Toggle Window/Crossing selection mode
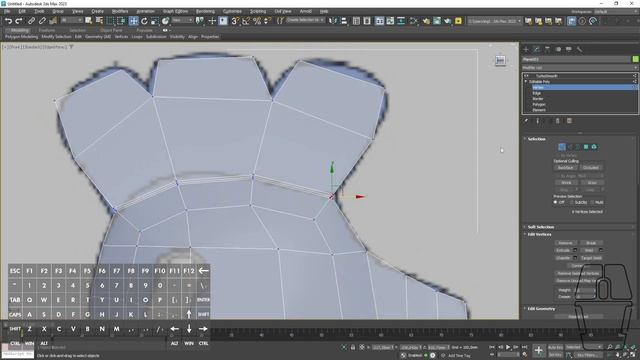Image resolution: width=640 pixels, height=360 pixels. tap(121, 21)
